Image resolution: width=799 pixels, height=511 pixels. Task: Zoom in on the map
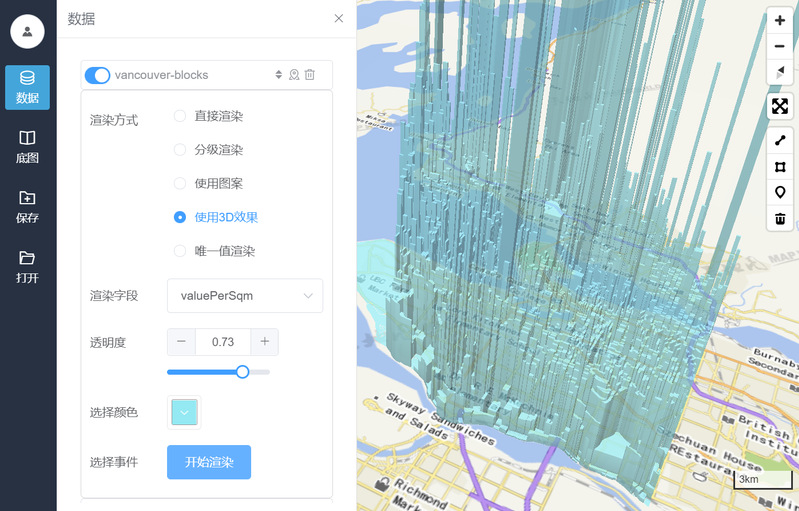point(780,20)
